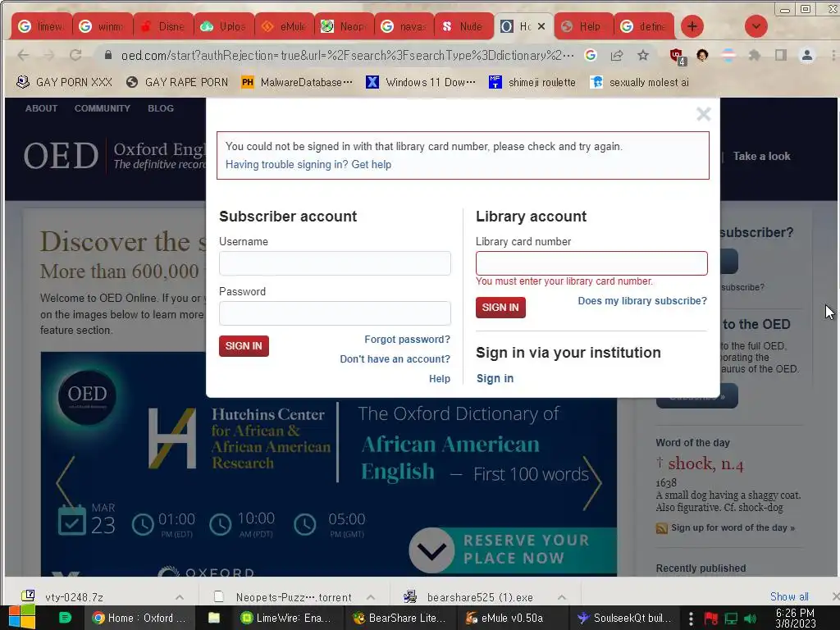Click the down-chevron circle on the Reserve Your Place banner

point(431,550)
